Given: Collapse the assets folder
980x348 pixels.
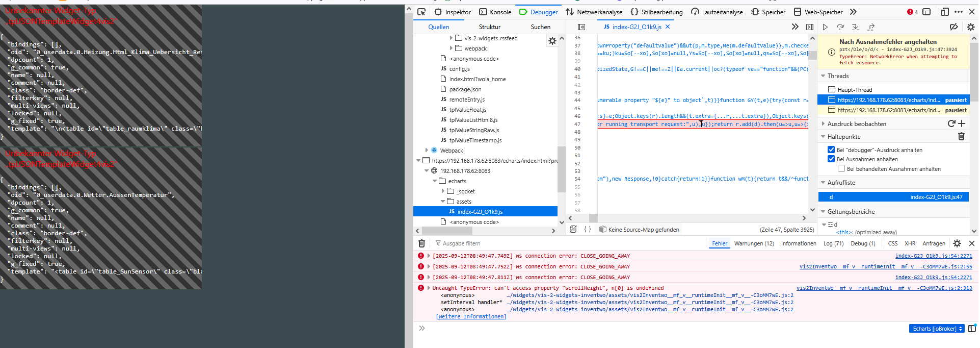Looking at the screenshot, I should tap(443, 201).
